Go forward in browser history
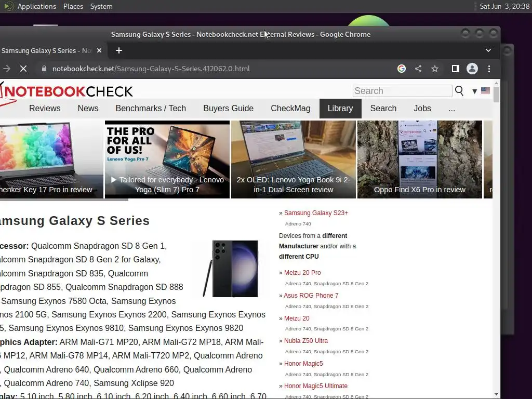 pos(7,69)
